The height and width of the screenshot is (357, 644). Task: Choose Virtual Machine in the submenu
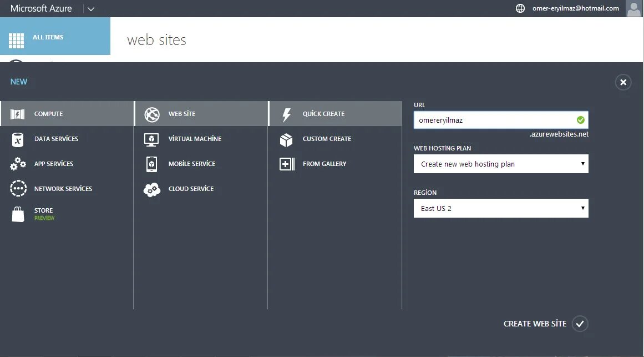pos(201,139)
